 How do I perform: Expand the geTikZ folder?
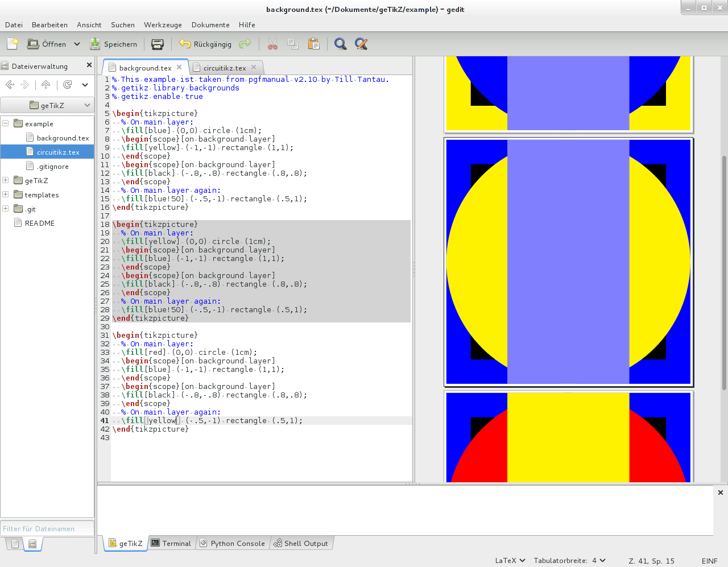pyautogui.click(x=6, y=180)
